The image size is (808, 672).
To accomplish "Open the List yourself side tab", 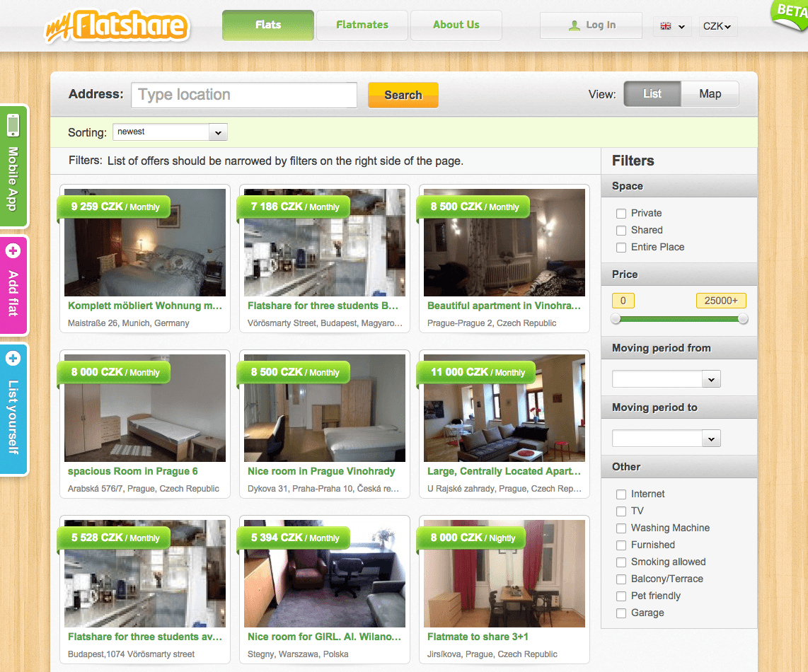I will pos(13,409).
